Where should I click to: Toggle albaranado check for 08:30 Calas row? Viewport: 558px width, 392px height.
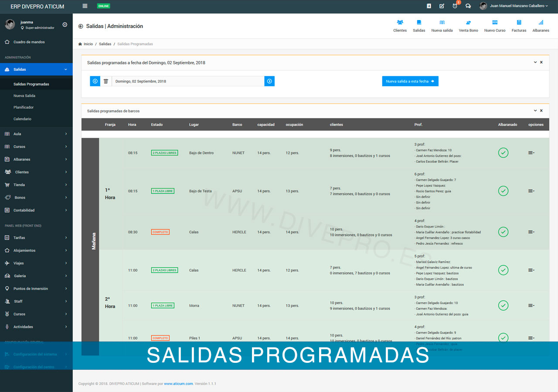pyautogui.click(x=503, y=232)
